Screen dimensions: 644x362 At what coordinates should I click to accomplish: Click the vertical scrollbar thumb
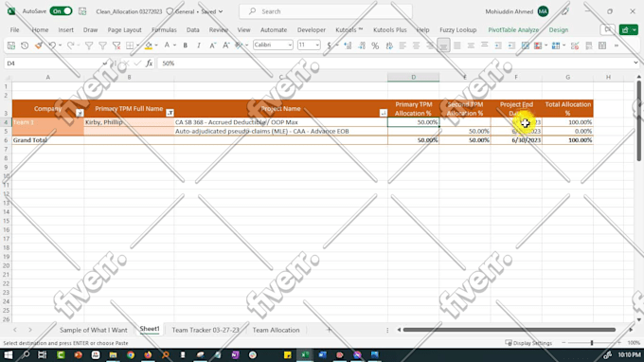tap(638, 121)
